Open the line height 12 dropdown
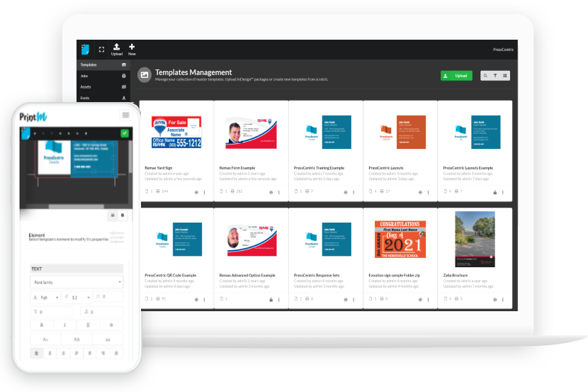This screenshot has height=392, width=588. point(77,297)
